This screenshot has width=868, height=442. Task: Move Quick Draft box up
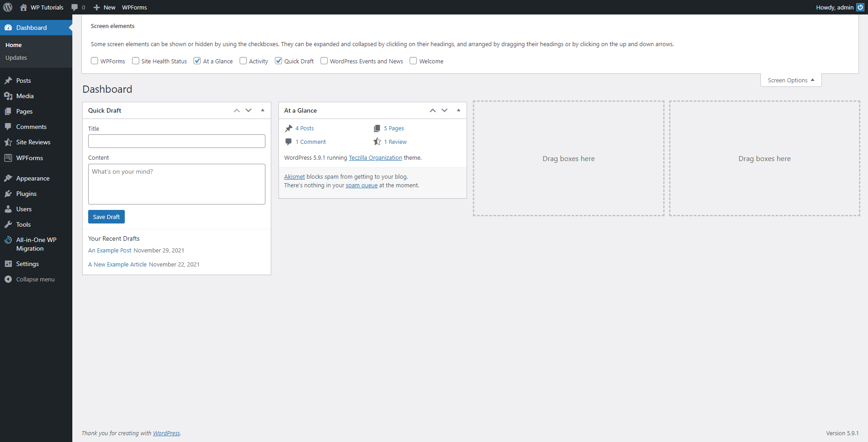236,110
